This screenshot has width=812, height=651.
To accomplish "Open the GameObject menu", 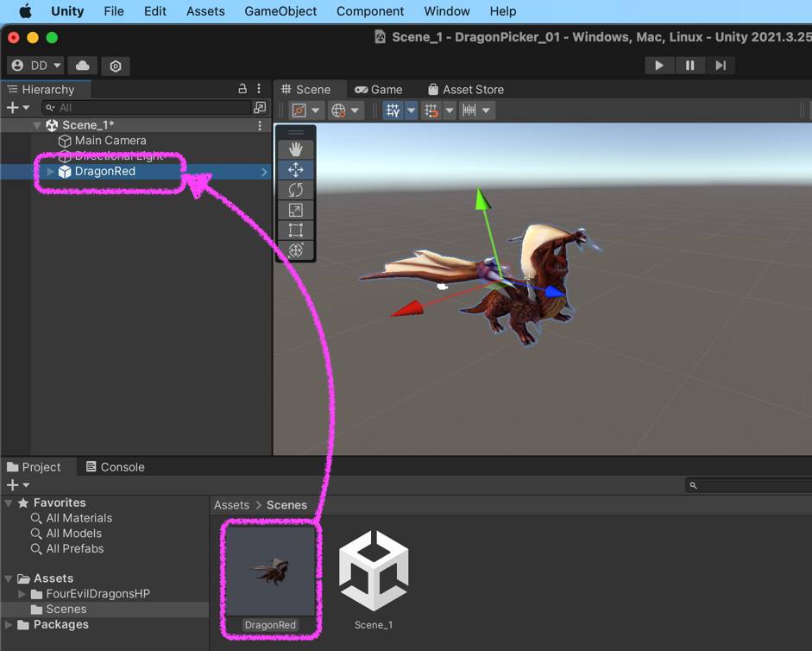I will 280,11.
